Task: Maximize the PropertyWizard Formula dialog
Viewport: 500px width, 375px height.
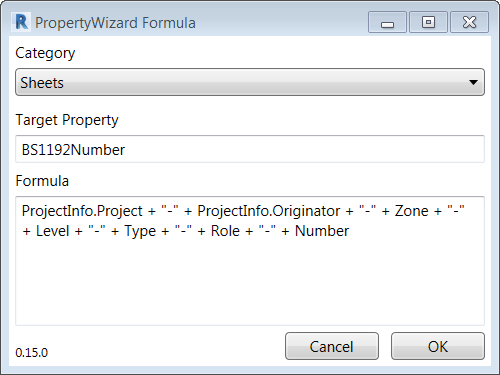Action: [x=428, y=22]
